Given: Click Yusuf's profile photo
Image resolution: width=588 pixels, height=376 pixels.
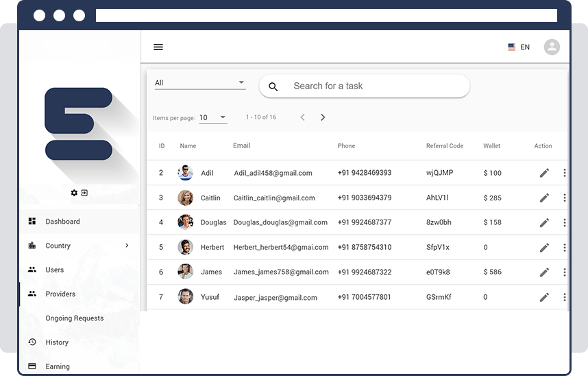Looking at the screenshot, I should 185,296.
